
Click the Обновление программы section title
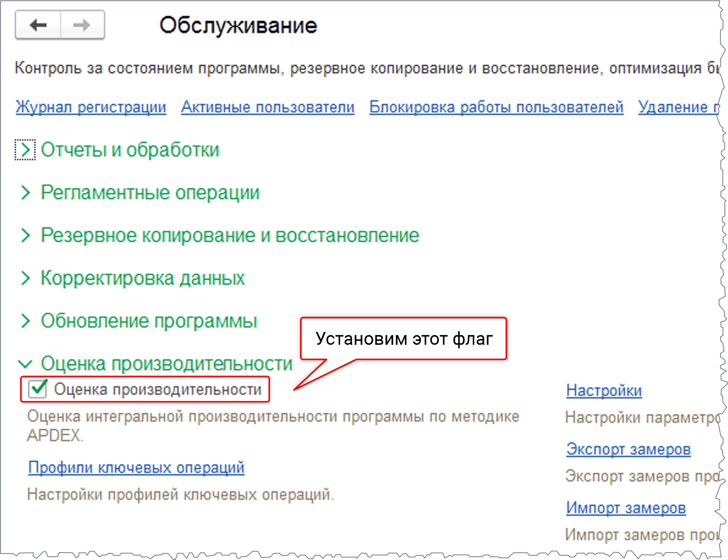click(149, 321)
